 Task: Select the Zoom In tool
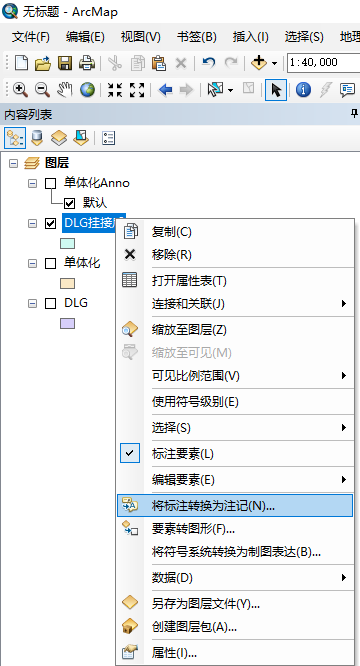[x=20, y=90]
